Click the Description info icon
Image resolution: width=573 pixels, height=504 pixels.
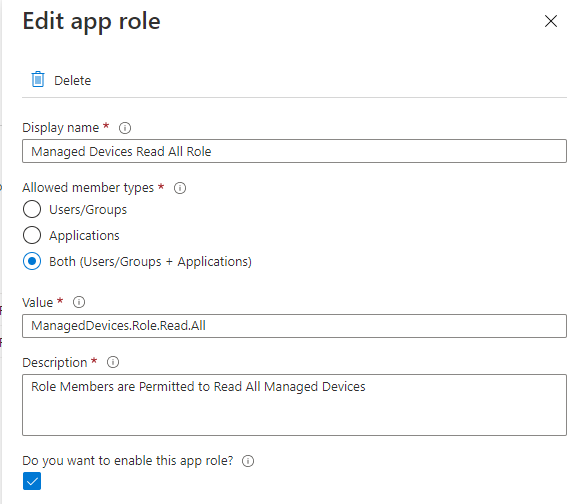[113, 362]
